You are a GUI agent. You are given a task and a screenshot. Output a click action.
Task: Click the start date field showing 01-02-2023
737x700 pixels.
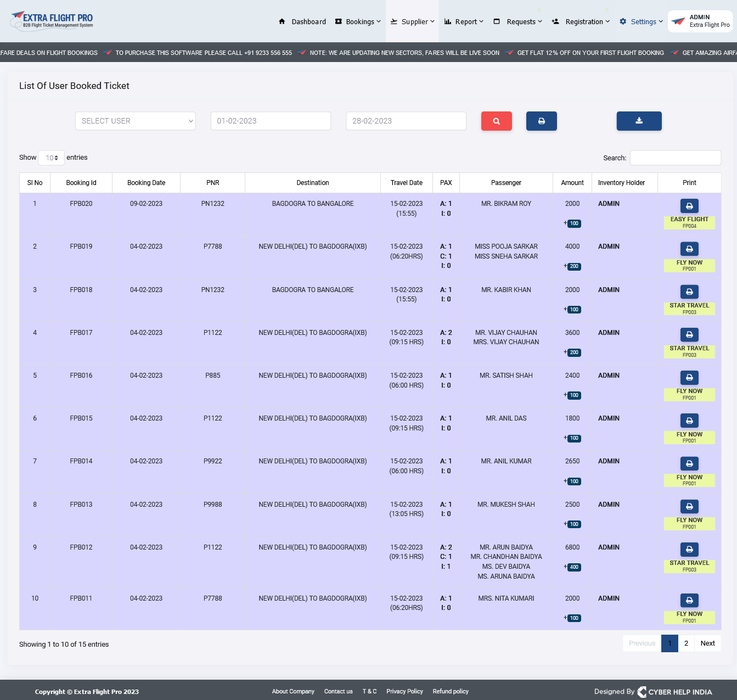pos(271,121)
